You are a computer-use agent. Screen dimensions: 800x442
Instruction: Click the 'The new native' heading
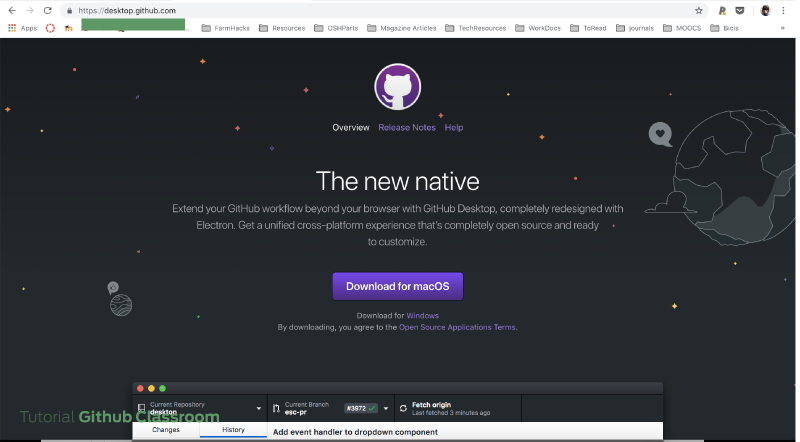[x=397, y=181]
